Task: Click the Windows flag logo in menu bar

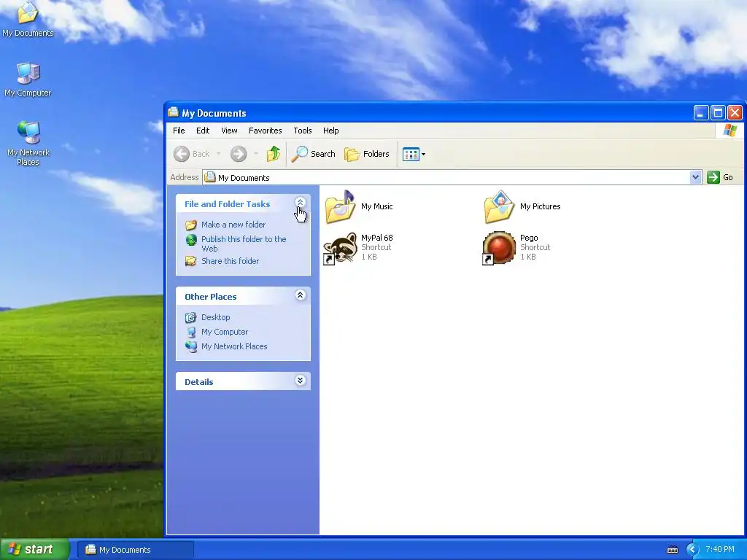Action: (729, 131)
